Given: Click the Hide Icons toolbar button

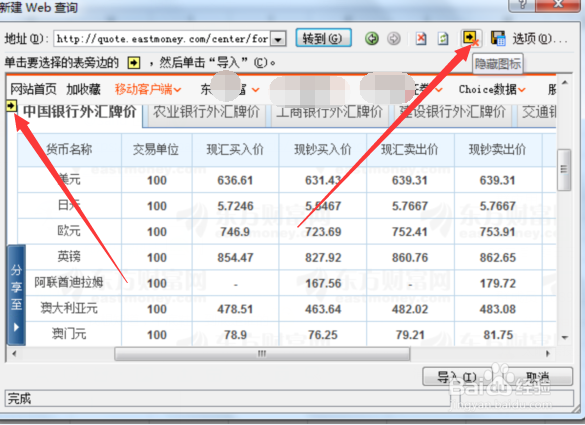Looking at the screenshot, I should point(471,38).
